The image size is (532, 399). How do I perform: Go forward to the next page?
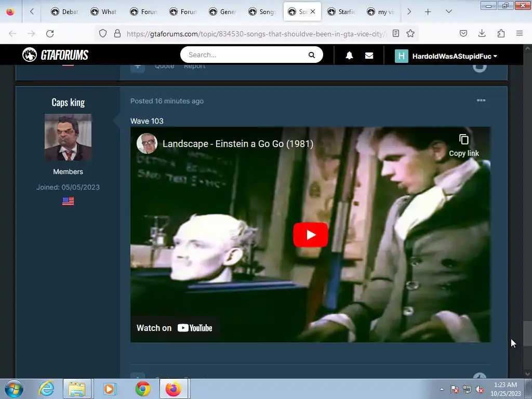click(31, 33)
